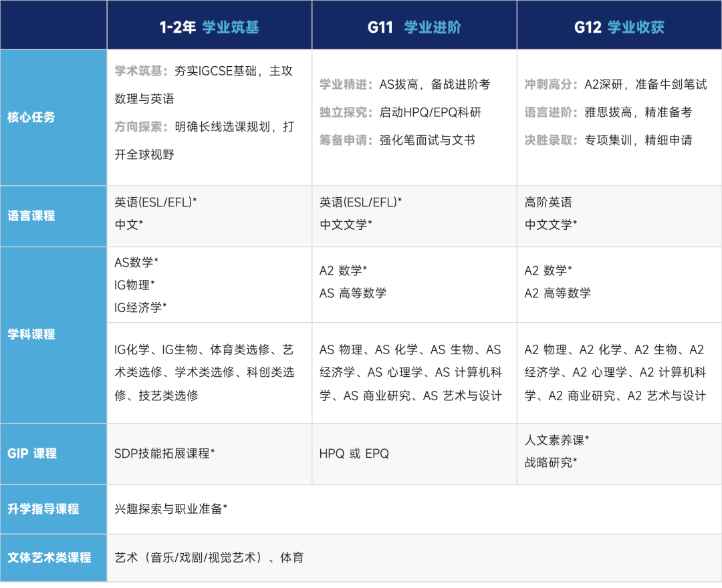Click '英语(ESL/EFL)*' in the G11 column
Screen dimensions: 722x588
(x=360, y=202)
